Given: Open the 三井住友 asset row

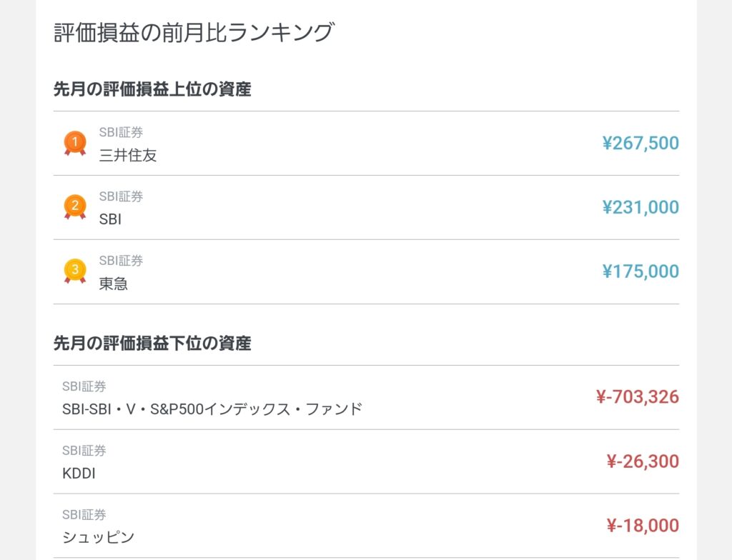Looking at the screenshot, I should click(128, 155).
